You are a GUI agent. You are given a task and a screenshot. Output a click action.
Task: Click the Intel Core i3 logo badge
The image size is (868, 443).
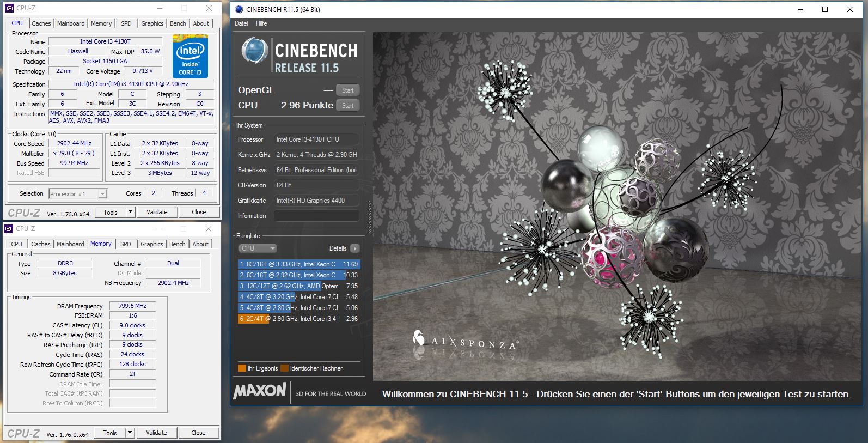[x=190, y=56]
